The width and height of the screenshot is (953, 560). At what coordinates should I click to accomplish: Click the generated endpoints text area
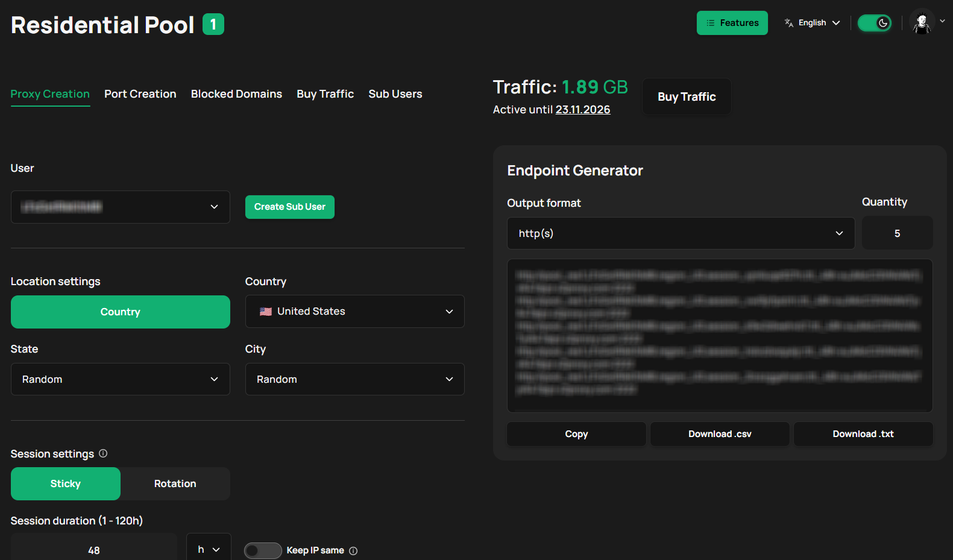coord(720,336)
